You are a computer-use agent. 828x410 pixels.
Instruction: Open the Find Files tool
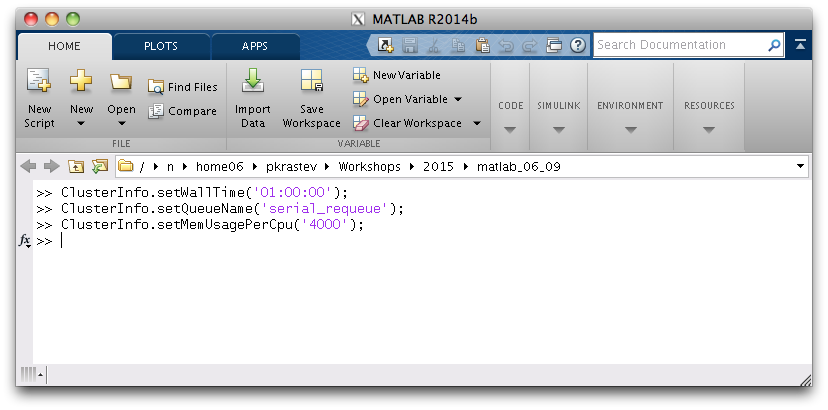coord(183,87)
